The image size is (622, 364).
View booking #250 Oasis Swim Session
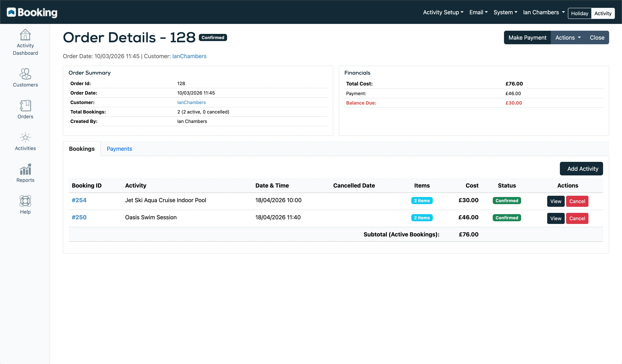556,218
